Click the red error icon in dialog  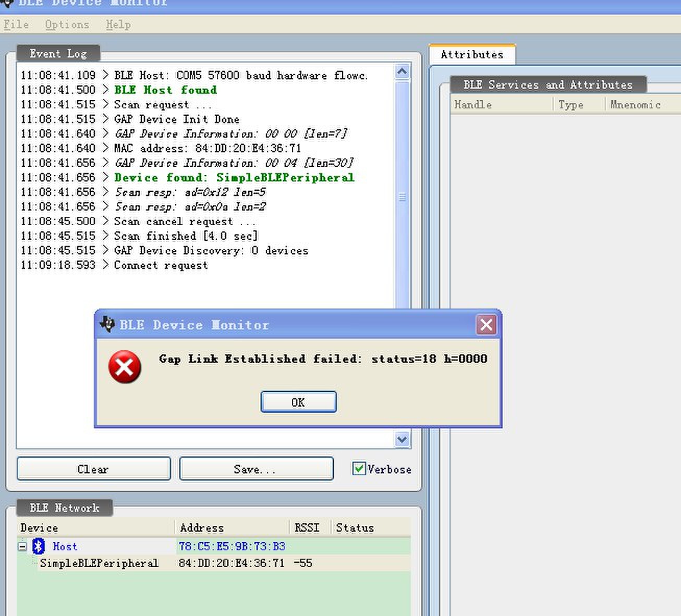tap(125, 367)
